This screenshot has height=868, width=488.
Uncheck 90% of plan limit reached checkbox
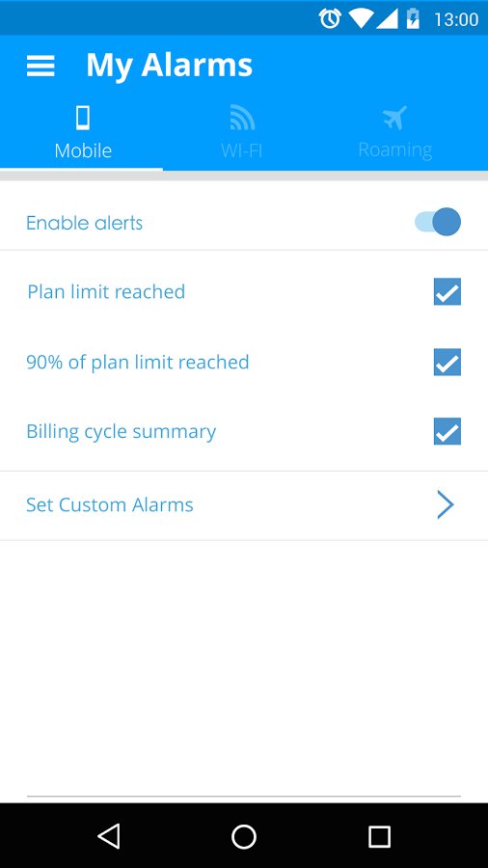[x=447, y=362]
